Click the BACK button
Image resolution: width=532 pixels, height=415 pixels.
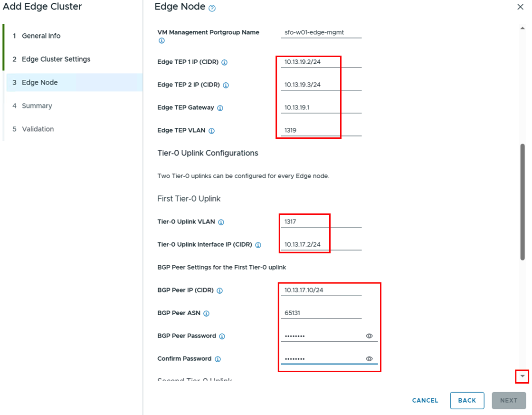(467, 400)
